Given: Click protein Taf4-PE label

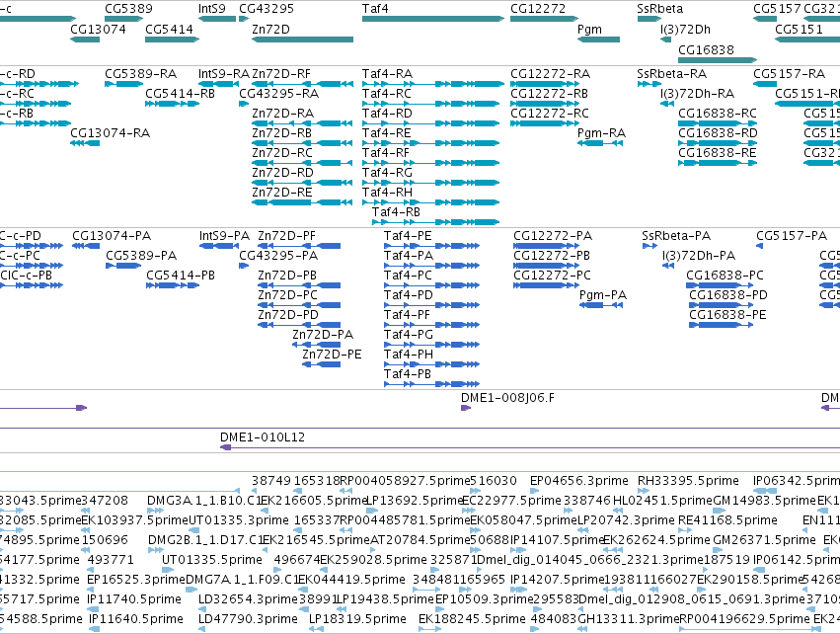Looking at the screenshot, I should pos(408,236).
